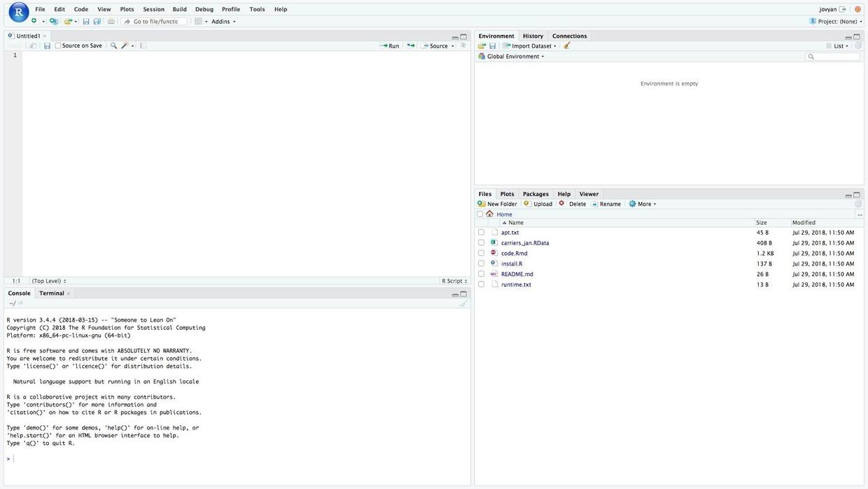Switch to the Terminal tab

point(52,294)
